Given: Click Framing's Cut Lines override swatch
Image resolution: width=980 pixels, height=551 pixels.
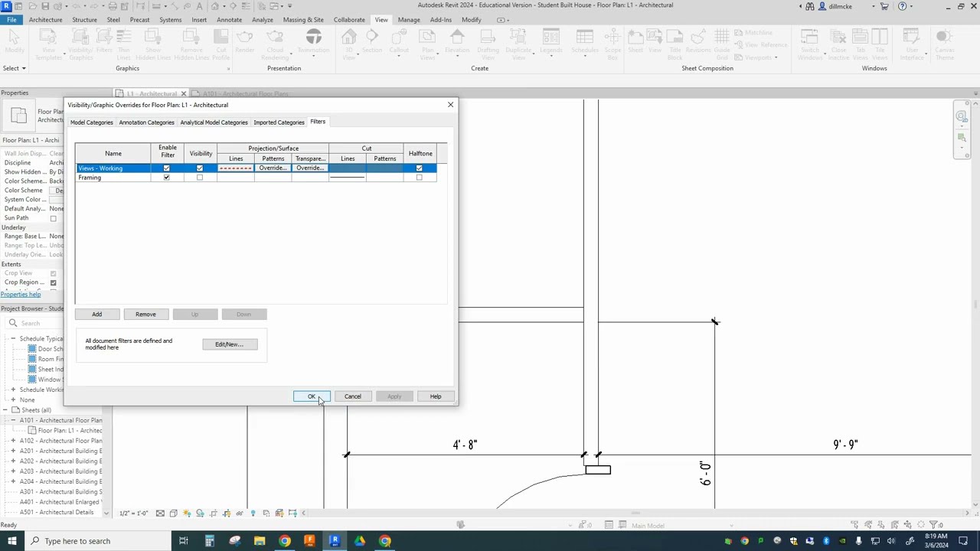Looking at the screenshot, I should point(348,178).
